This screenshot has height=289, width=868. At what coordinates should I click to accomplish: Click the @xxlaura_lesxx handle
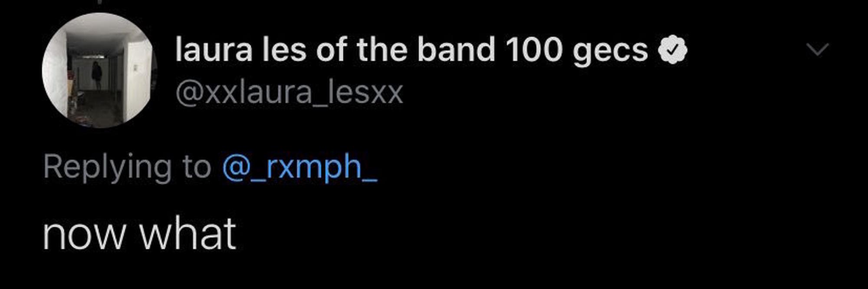289,93
